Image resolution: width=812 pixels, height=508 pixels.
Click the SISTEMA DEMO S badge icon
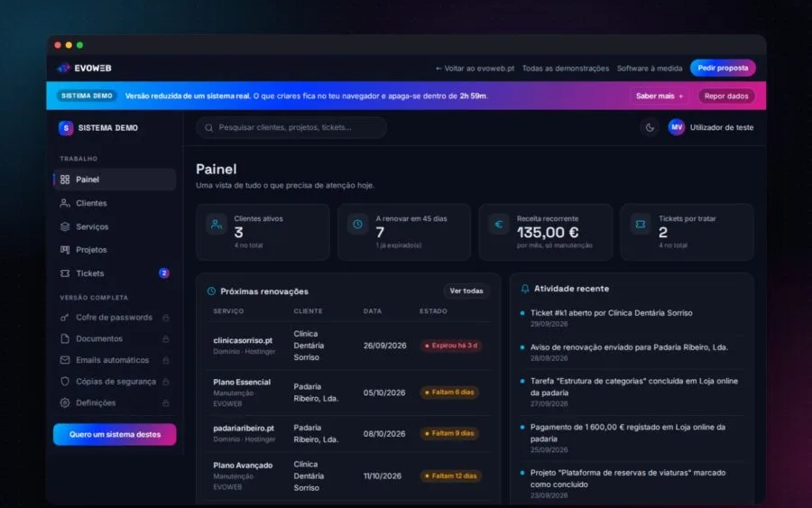point(66,128)
